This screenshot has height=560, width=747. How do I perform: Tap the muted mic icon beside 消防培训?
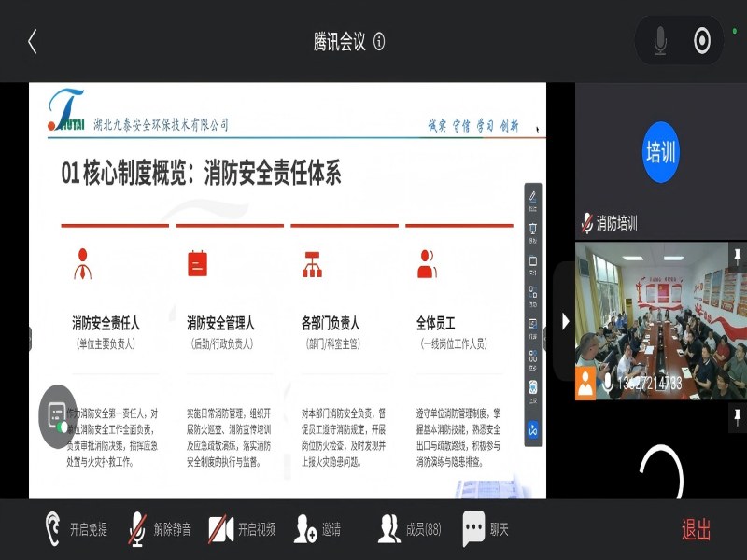586,222
